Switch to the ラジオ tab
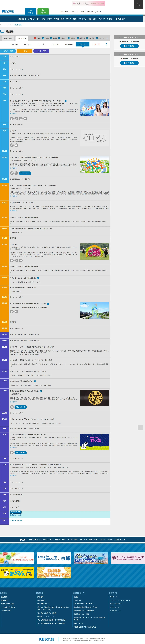Image resolution: width=145 pixels, height=644 pixels. (x=43, y=11)
